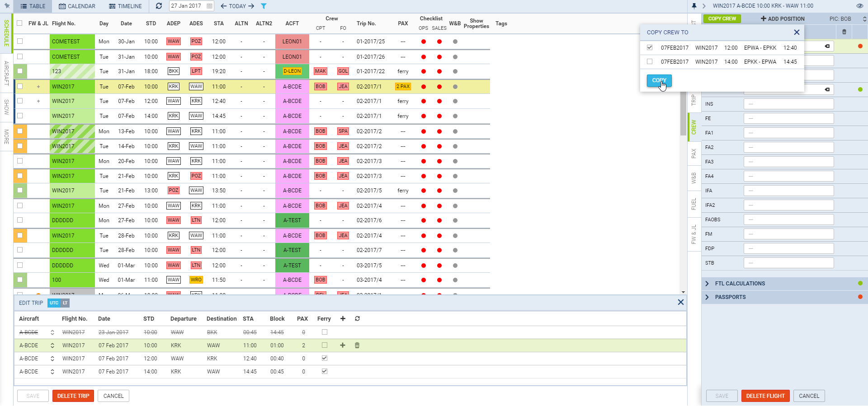Clear the first crew field with its erase icon

827,46
